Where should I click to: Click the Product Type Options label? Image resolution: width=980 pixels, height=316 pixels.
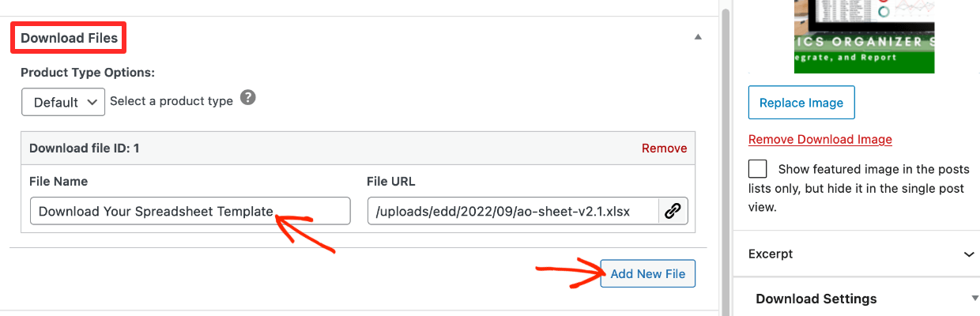(x=88, y=73)
